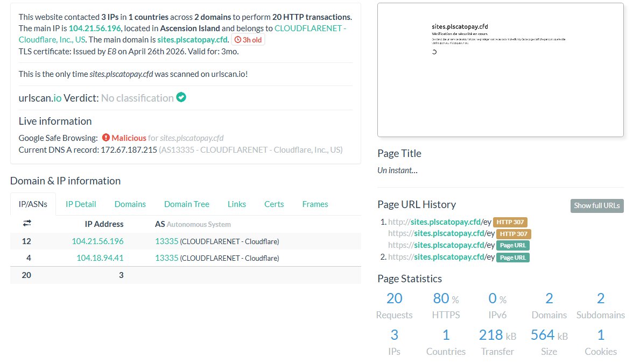Click the red Malicious warning icon
The width and height of the screenshot is (633, 364).
(x=105, y=138)
